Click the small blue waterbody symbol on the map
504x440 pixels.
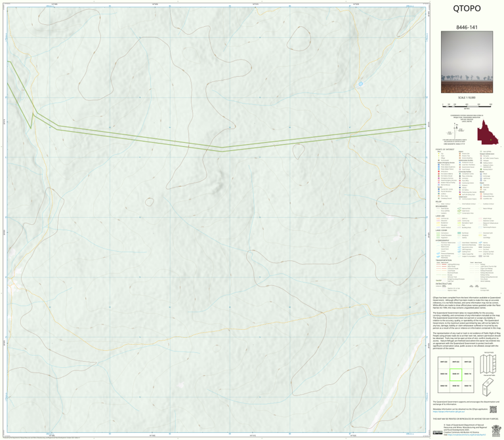coord(361,84)
